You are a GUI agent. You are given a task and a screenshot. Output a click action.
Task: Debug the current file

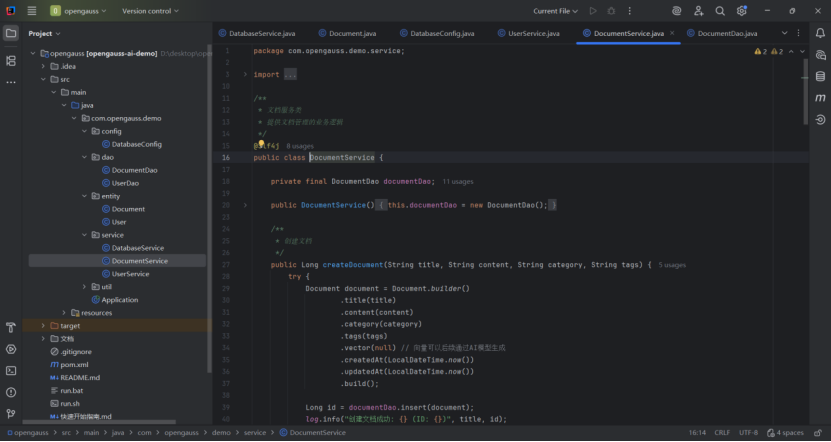click(611, 11)
